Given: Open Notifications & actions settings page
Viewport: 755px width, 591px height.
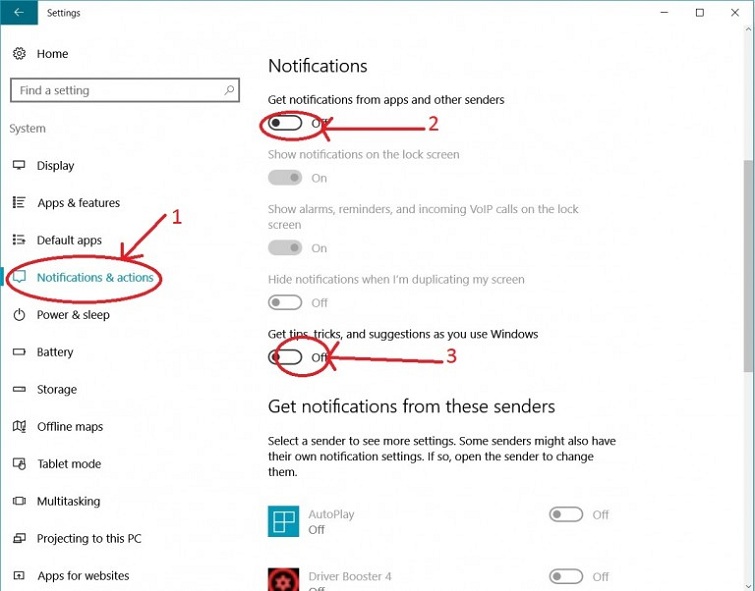Looking at the screenshot, I should 95,277.
